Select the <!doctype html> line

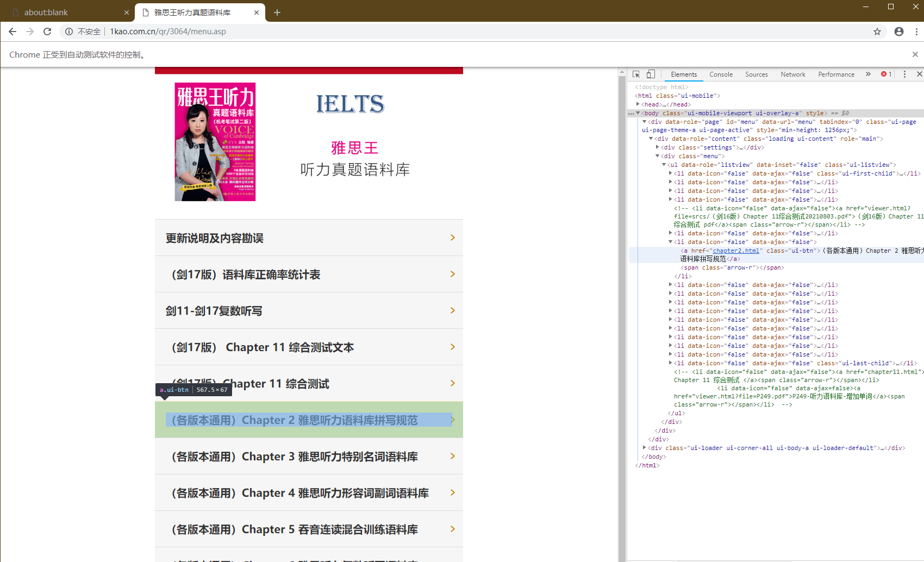pos(661,87)
